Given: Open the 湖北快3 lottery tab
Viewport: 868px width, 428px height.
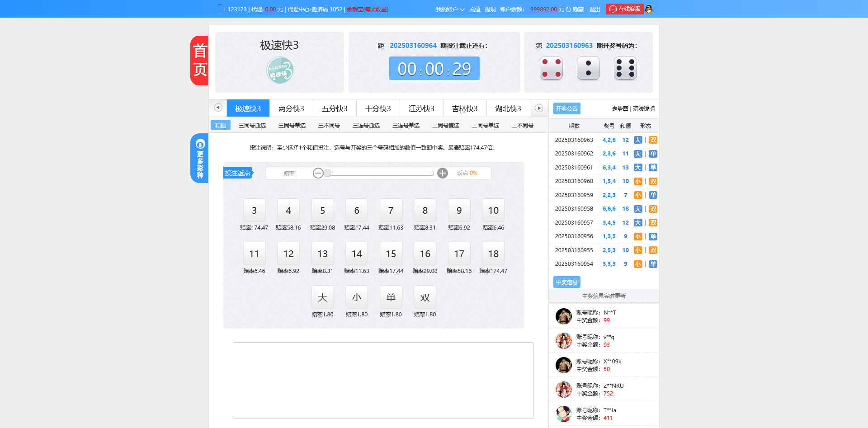Looking at the screenshot, I should click(x=508, y=108).
